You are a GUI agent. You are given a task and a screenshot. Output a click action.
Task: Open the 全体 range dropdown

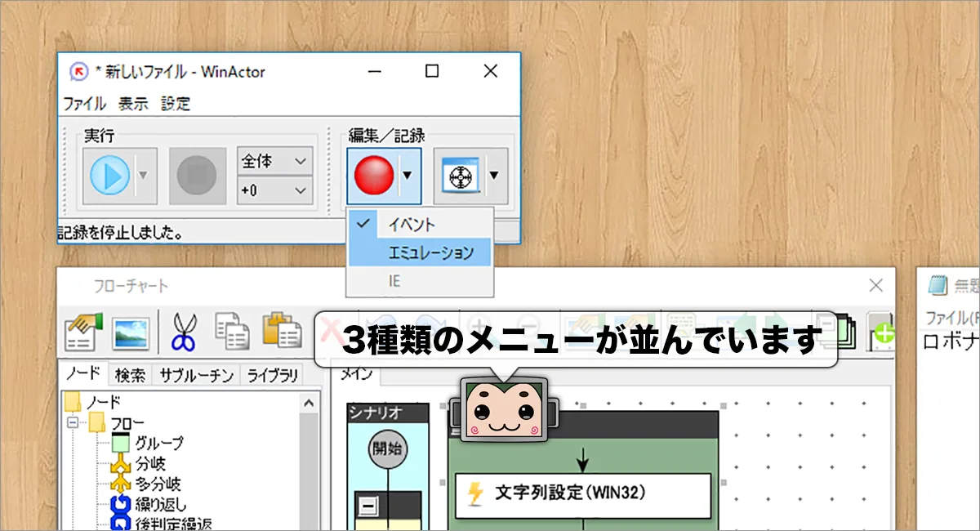pyautogui.click(x=275, y=161)
